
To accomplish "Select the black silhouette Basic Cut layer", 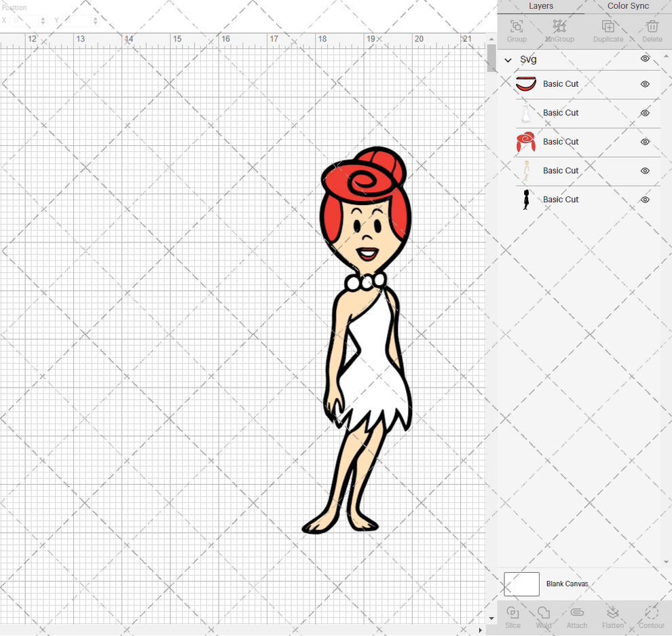I will (x=561, y=199).
